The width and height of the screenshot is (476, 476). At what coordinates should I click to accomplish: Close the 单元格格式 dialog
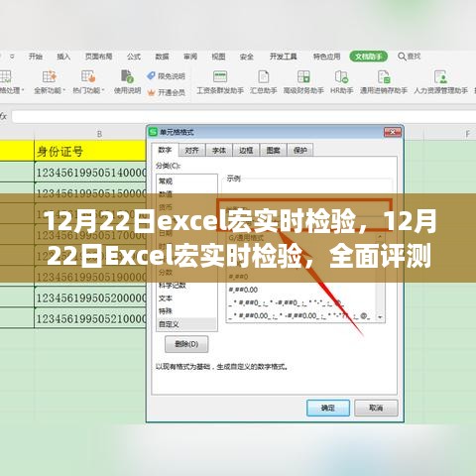[393, 132]
